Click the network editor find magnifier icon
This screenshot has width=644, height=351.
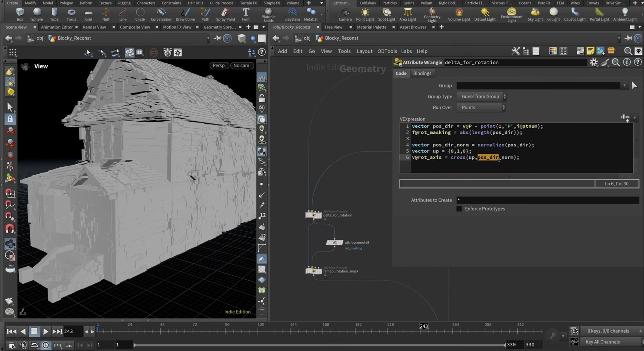coord(628,51)
